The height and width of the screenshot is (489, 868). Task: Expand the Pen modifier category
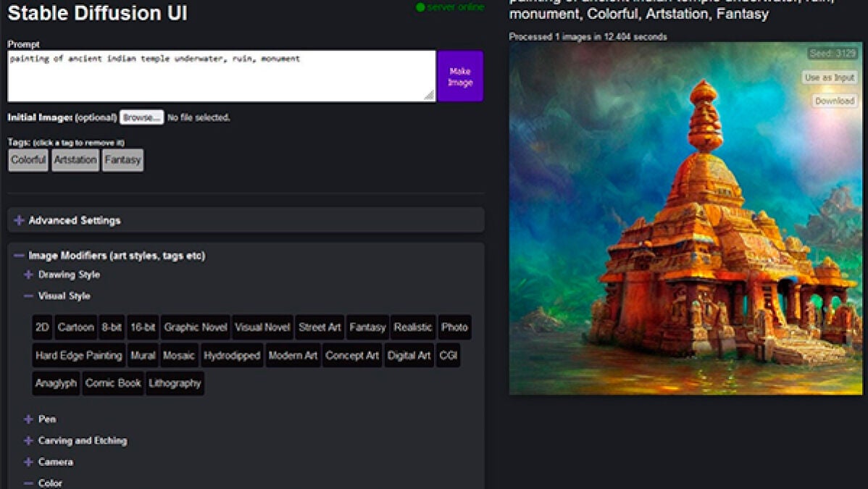click(x=46, y=419)
